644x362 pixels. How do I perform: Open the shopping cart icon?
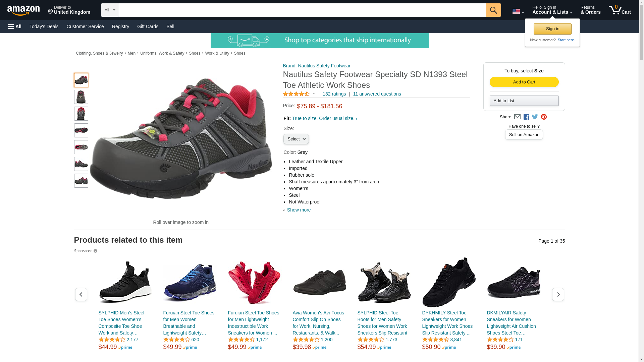[619, 10]
